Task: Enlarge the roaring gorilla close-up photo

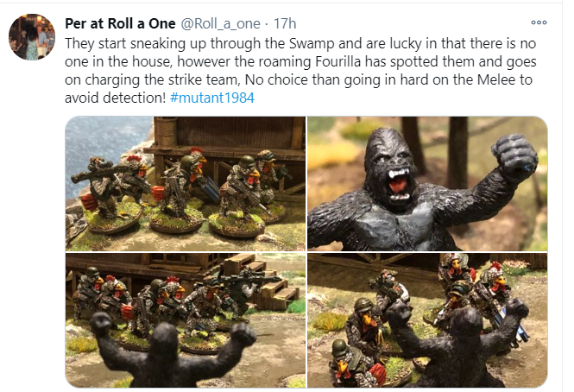Action: pos(427,184)
